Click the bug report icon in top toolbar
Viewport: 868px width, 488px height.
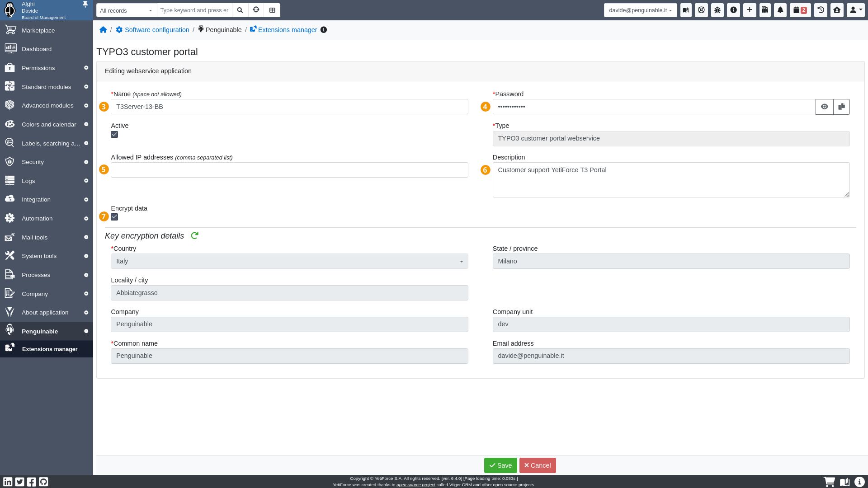[x=717, y=10]
